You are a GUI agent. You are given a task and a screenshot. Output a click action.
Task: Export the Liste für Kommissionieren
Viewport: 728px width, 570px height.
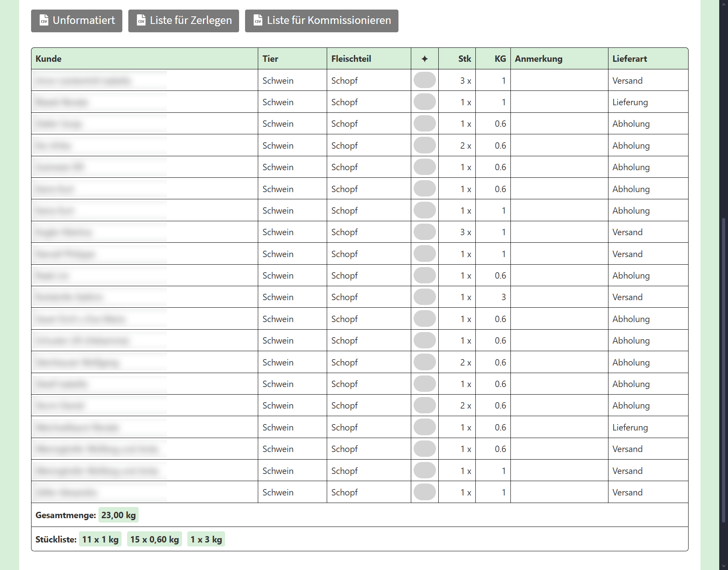tap(322, 21)
